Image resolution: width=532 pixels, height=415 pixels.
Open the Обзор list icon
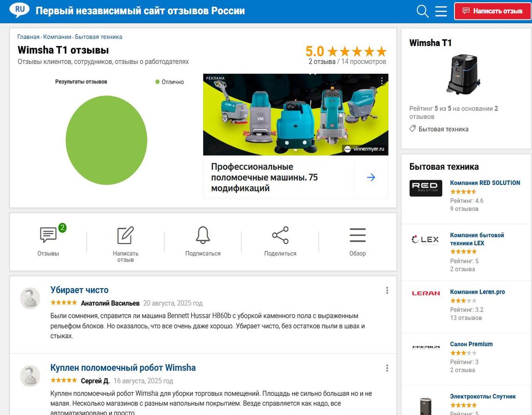(x=357, y=236)
